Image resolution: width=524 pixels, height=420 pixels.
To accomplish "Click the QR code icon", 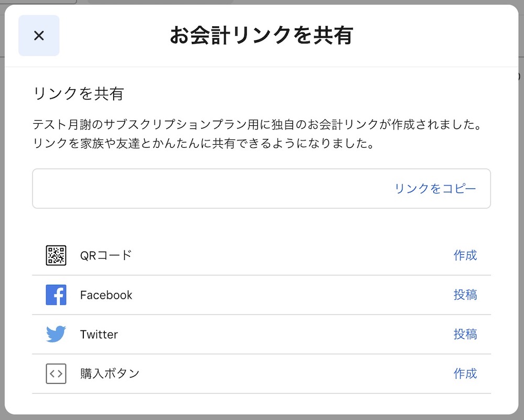I will (x=56, y=255).
